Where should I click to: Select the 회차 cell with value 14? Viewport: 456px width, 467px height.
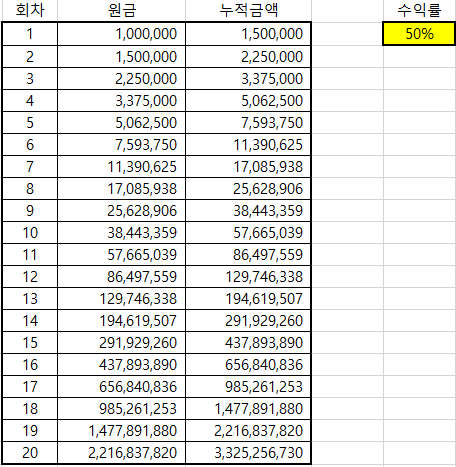tap(30, 321)
